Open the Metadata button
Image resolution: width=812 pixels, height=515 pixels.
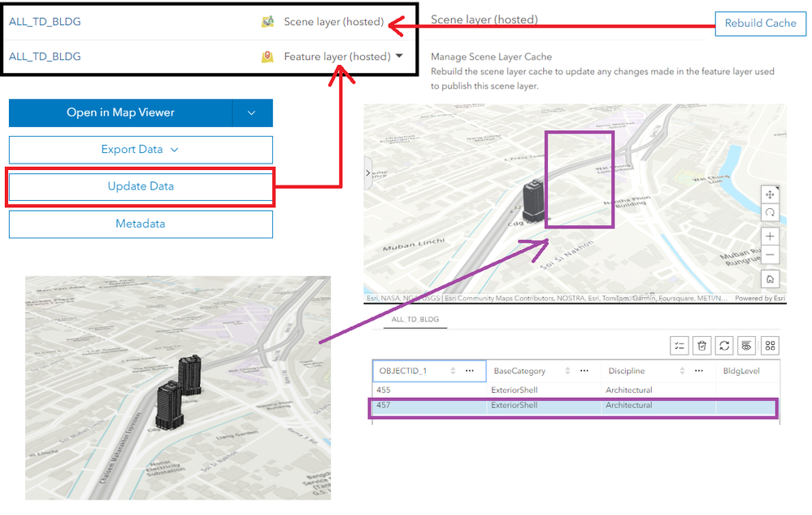tap(141, 224)
